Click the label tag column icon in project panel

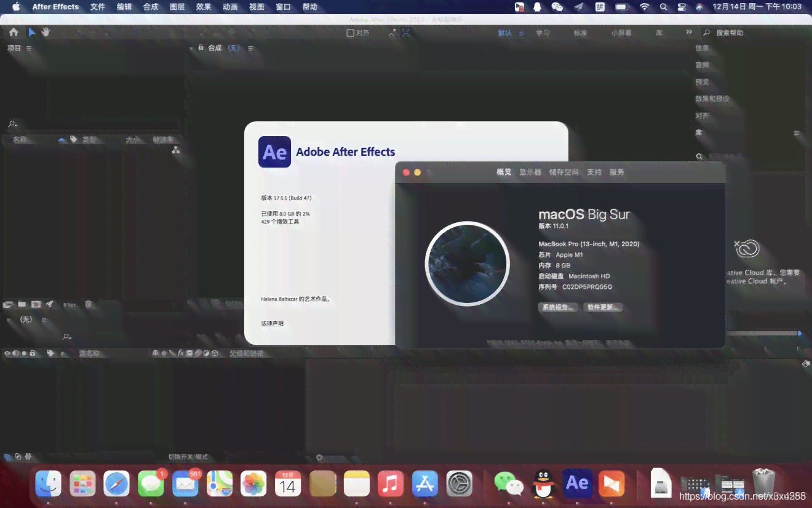(73, 140)
